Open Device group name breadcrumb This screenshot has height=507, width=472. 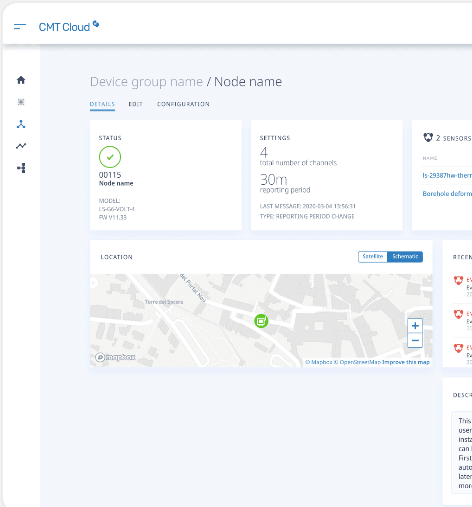tap(146, 82)
